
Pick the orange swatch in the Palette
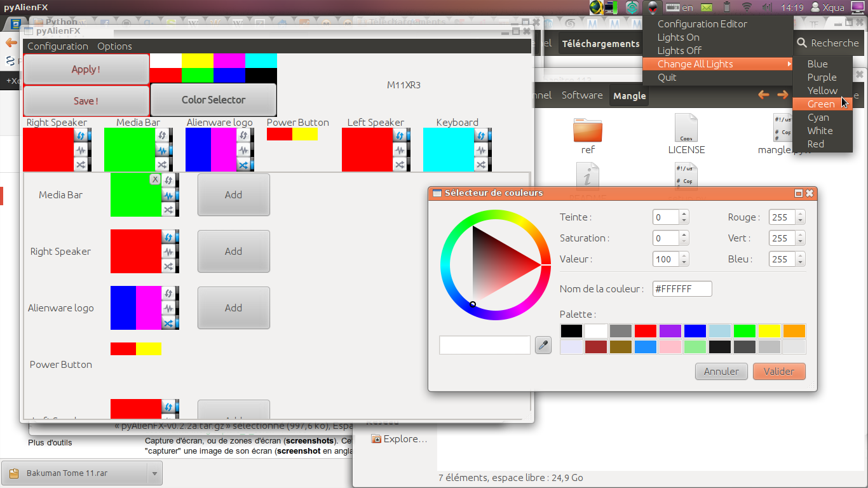click(x=794, y=331)
